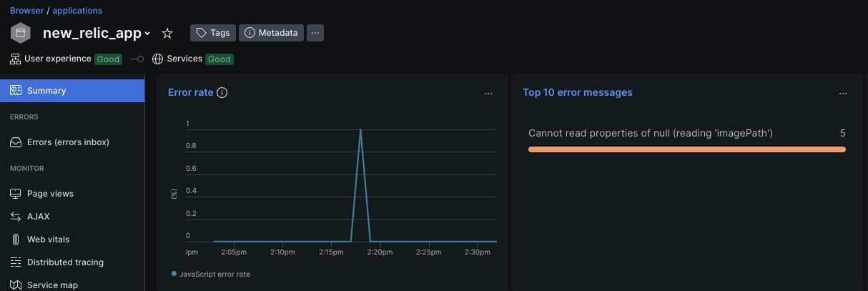Open Top 10 error messages options

pyautogui.click(x=844, y=93)
